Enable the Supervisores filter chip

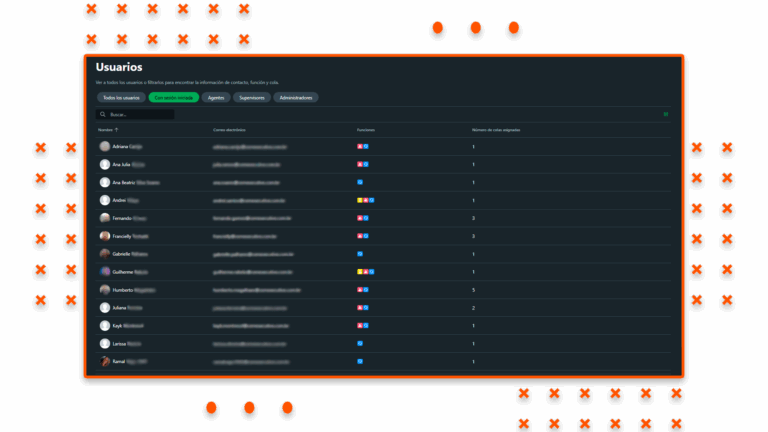click(x=251, y=98)
